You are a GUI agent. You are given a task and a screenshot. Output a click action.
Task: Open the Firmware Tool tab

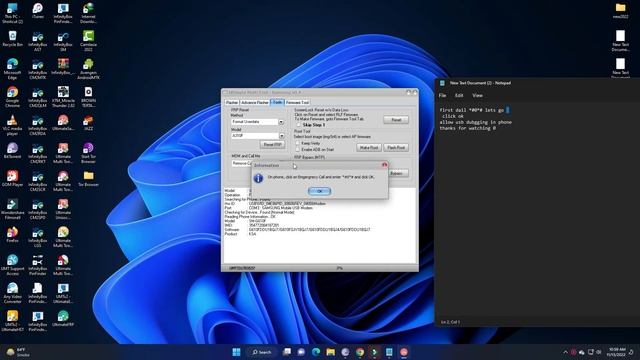(297, 102)
